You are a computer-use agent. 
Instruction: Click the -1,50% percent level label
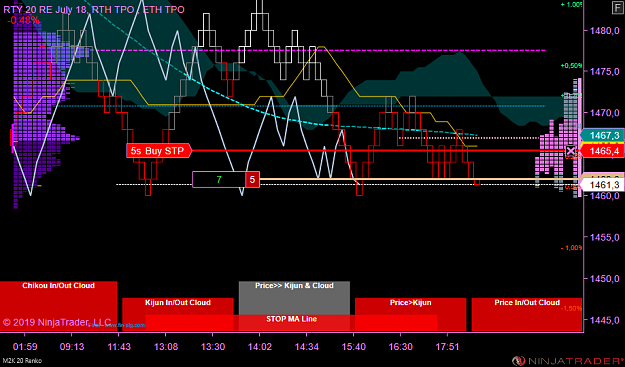coord(572,308)
